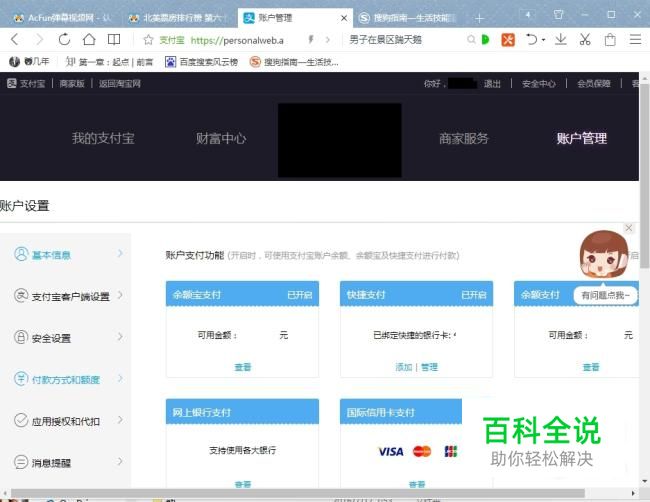Open 应用授权和代扣 in the sidebar
This screenshot has height=502, width=650.
(68, 421)
